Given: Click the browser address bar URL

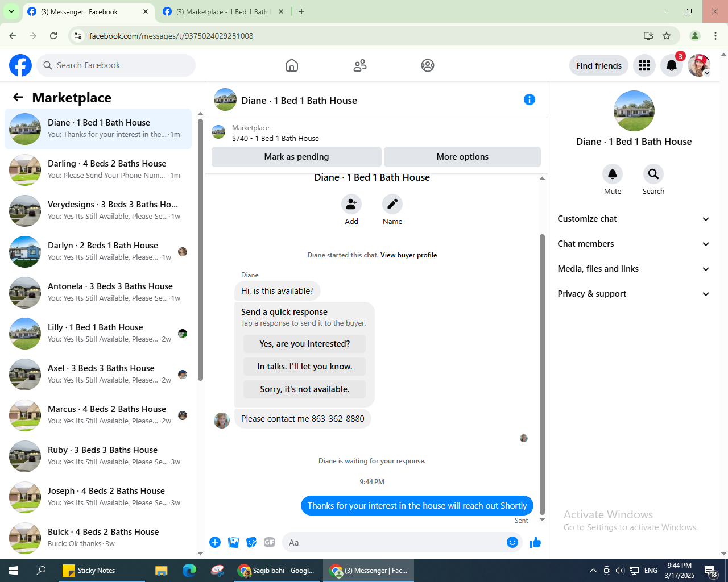Looking at the screenshot, I should 171,36.
